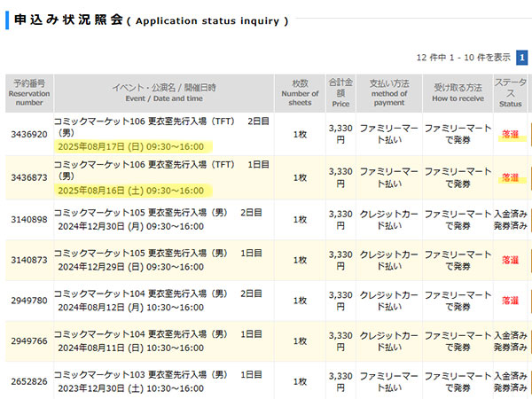
Task: Click 3,330円 price for reservation 3436920
Action: click(x=340, y=134)
